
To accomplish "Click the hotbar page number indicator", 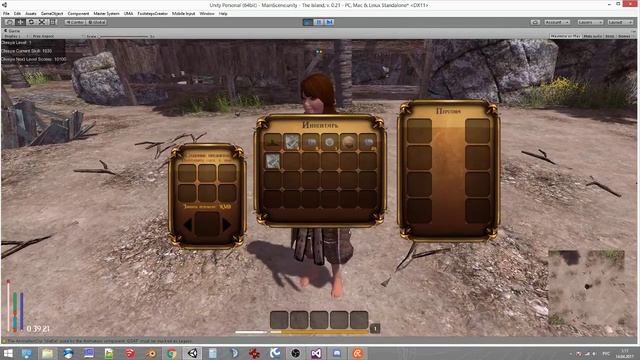I will (375, 328).
